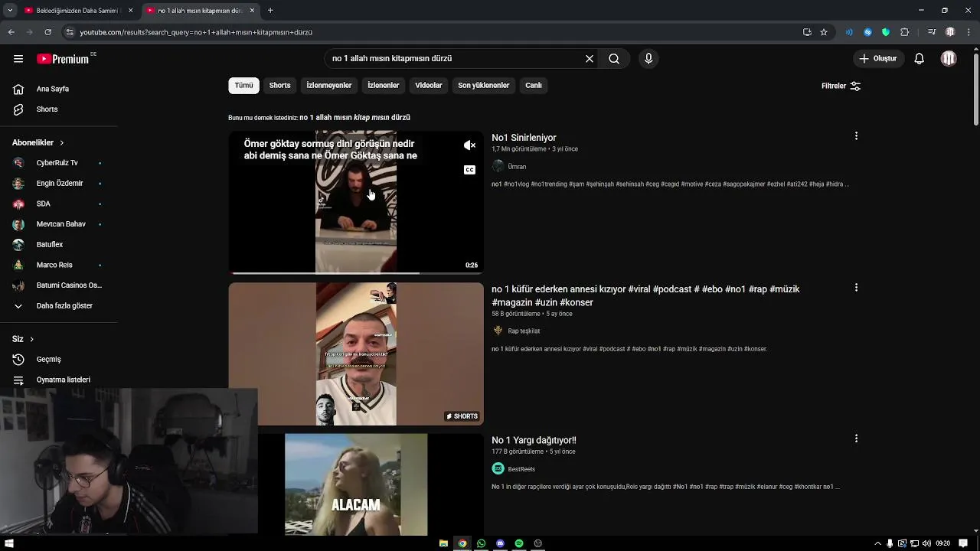Open WhatsApp from the taskbar
Screen dimensions: 980x551
[481, 543]
